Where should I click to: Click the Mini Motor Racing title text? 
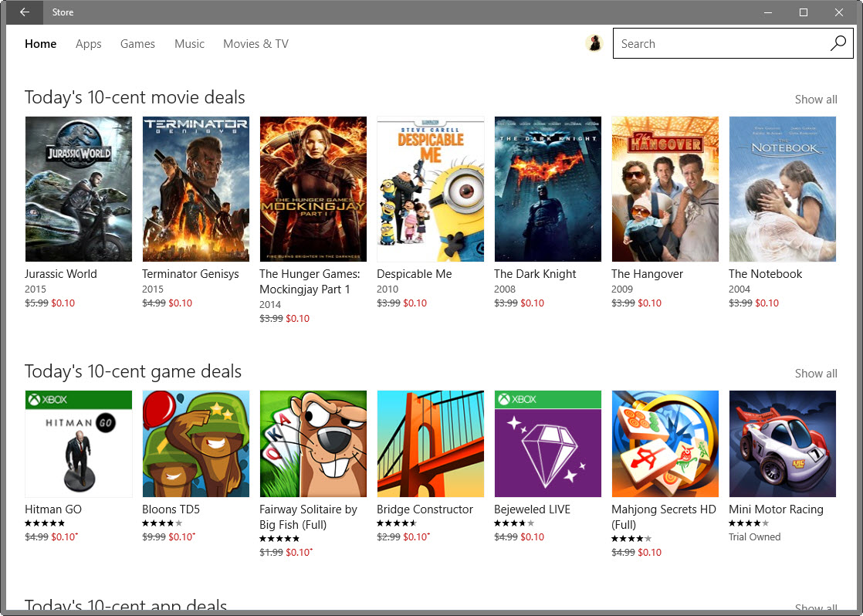point(776,510)
